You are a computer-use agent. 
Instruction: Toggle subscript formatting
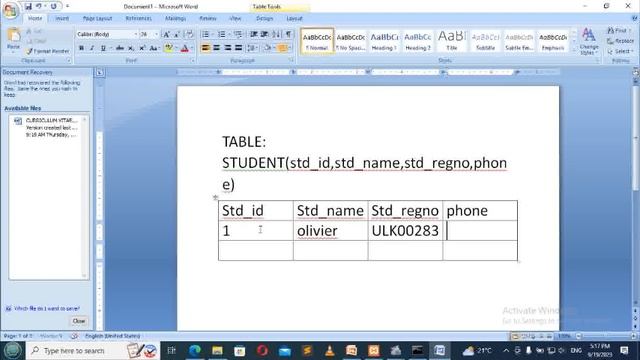click(131, 48)
